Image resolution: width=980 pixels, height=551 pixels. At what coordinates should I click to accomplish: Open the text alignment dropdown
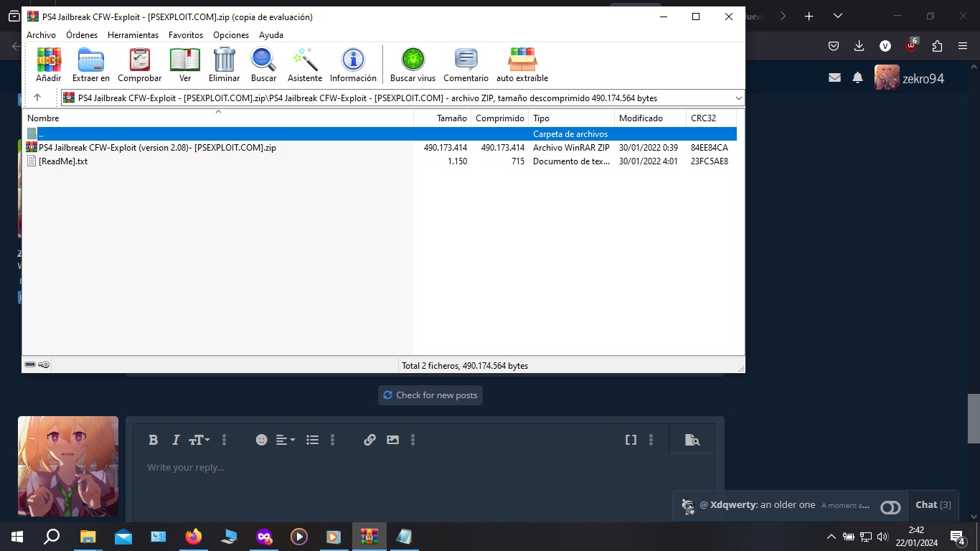pyautogui.click(x=286, y=440)
